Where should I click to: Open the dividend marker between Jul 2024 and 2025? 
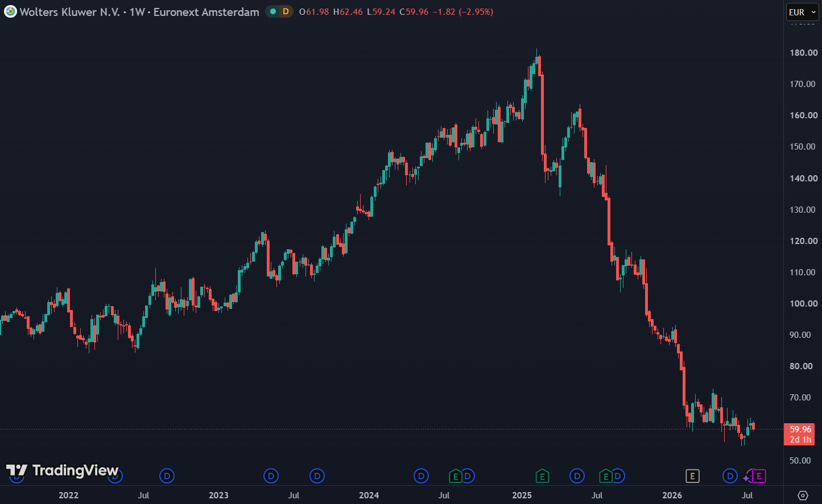point(468,476)
